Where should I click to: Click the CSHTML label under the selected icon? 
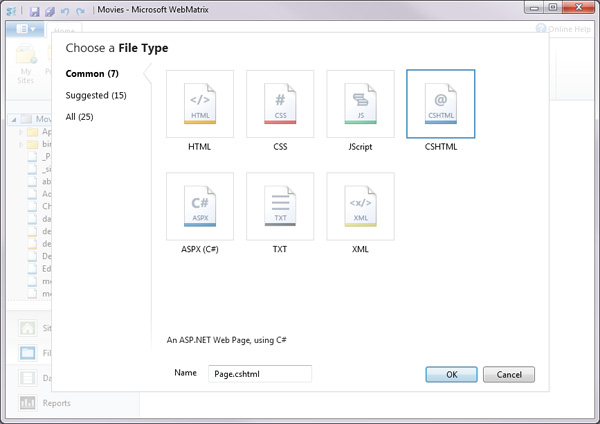click(x=441, y=147)
